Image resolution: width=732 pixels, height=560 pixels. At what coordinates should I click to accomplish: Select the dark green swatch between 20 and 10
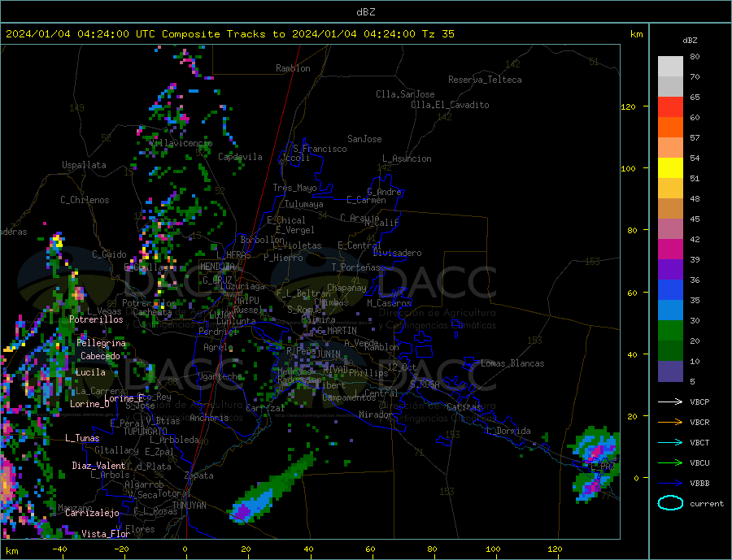click(x=670, y=351)
